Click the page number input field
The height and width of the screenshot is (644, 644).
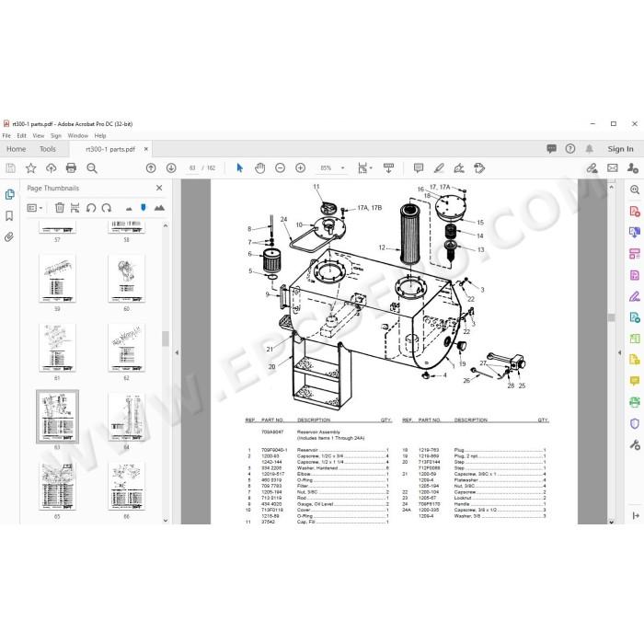pyautogui.click(x=192, y=168)
